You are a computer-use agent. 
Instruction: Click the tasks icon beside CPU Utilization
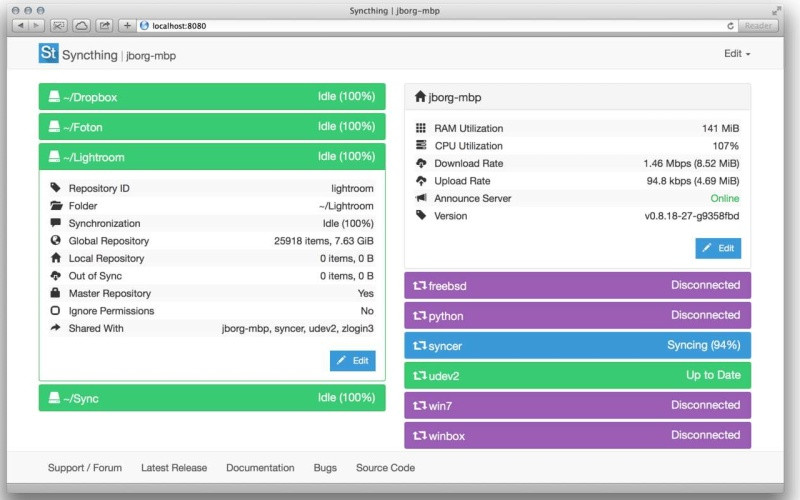click(421, 145)
